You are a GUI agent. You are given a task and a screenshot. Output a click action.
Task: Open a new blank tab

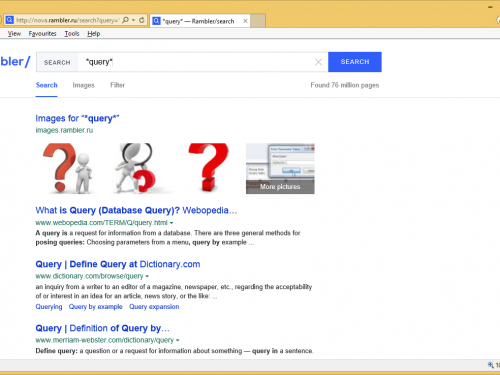pos(258,21)
